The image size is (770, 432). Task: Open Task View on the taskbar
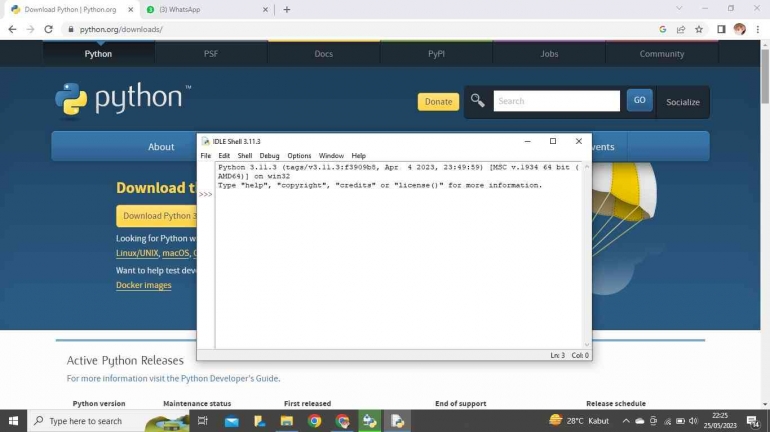[202, 421]
